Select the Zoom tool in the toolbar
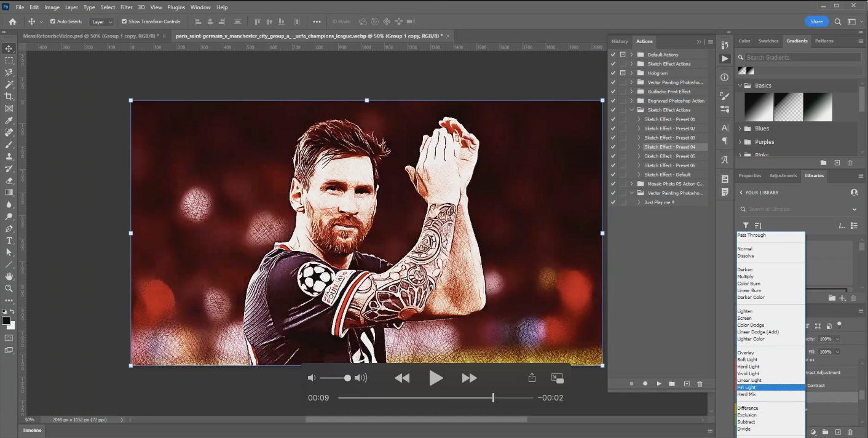Screen dimensions: 868x438 [9, 289]
